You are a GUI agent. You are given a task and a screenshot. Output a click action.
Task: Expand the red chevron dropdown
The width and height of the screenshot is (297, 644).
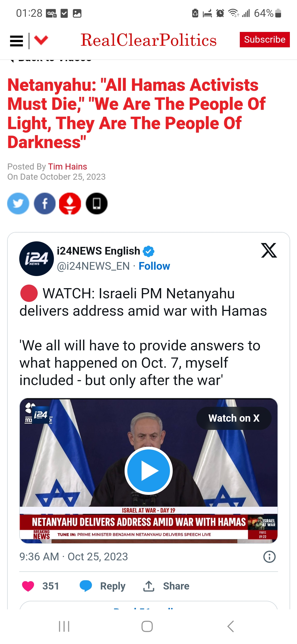(x=41, y=40)
